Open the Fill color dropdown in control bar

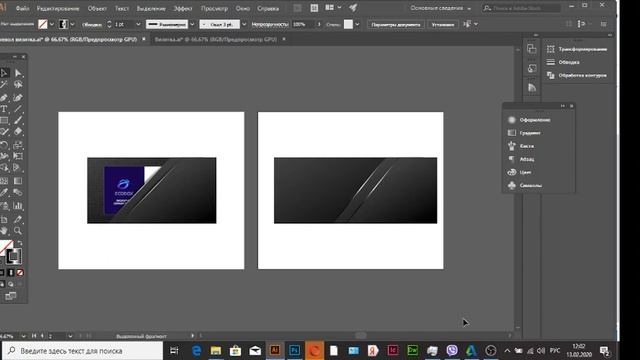tap(52, 24)
